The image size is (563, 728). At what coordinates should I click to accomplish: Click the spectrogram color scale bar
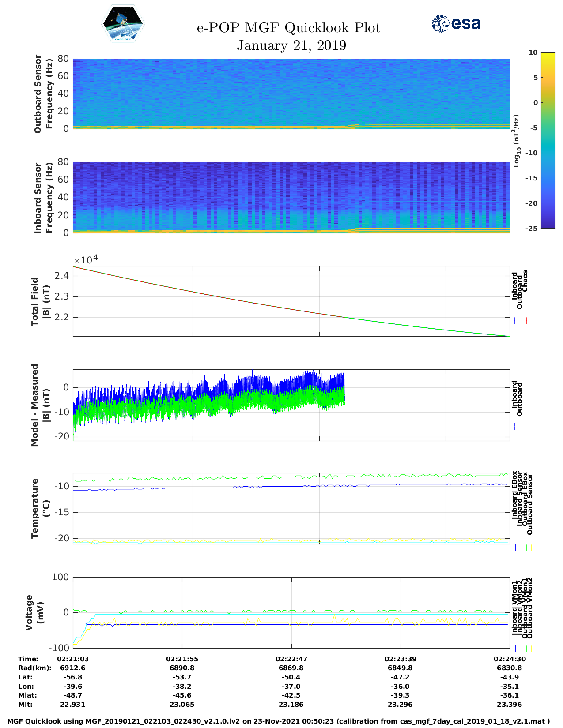548,140
